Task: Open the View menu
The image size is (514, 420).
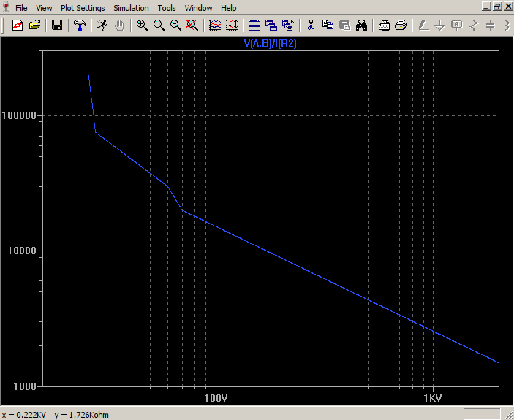Action: pyautogui.click(x=44, y=8)
